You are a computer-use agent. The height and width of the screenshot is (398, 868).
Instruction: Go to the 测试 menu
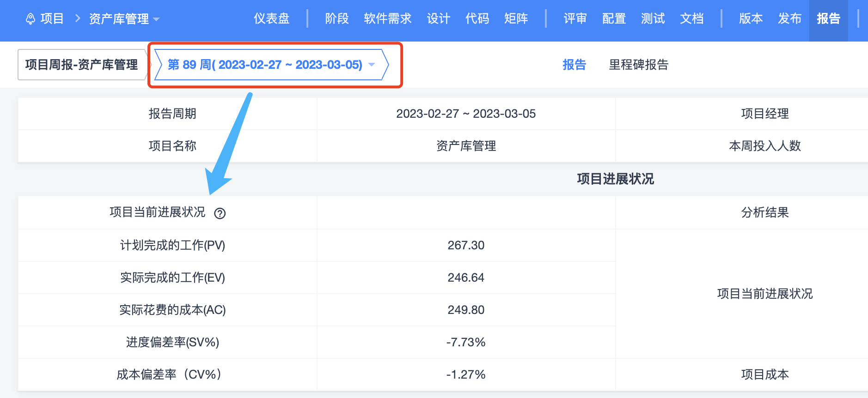coord(653,18)
